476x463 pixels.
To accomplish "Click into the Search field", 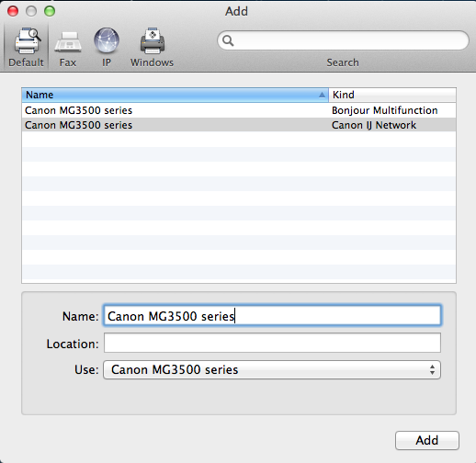I will (x=343, y=40).
